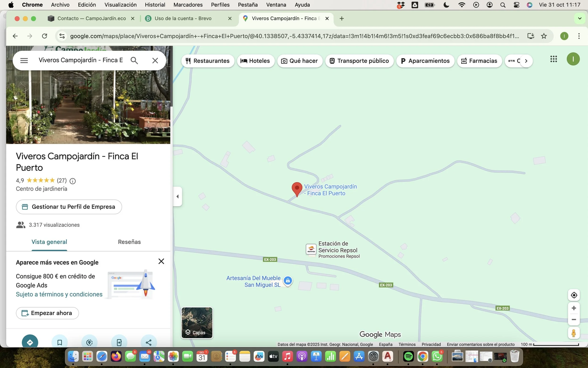Click the send-to-phone icon
The width and height of the screenshot is (588, 368).
tap(119, 342)
